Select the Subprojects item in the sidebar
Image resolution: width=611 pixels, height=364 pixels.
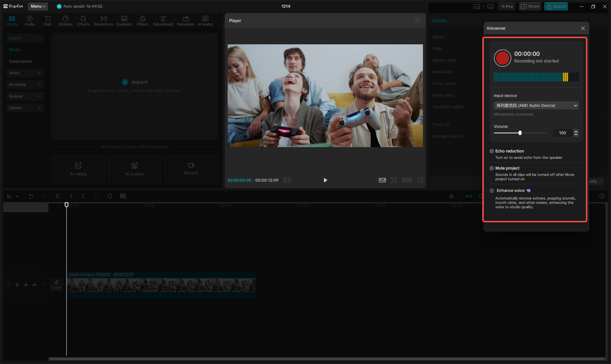tap(20, 61)
